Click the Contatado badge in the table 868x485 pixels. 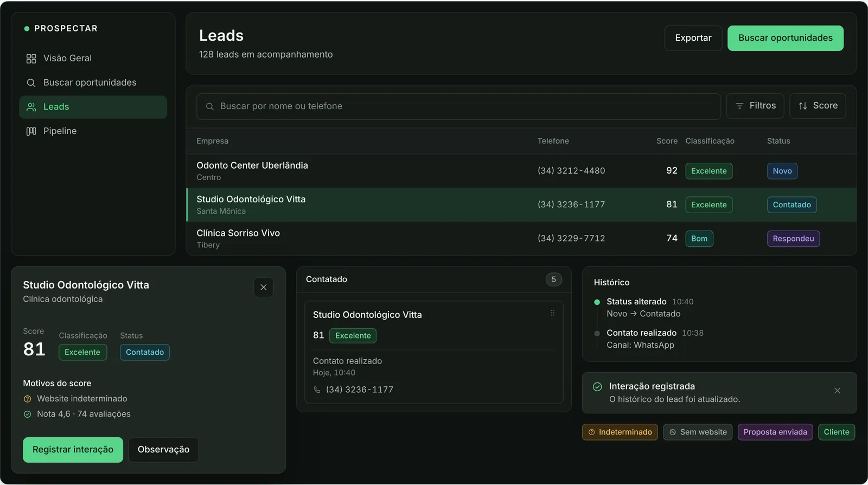792,205
